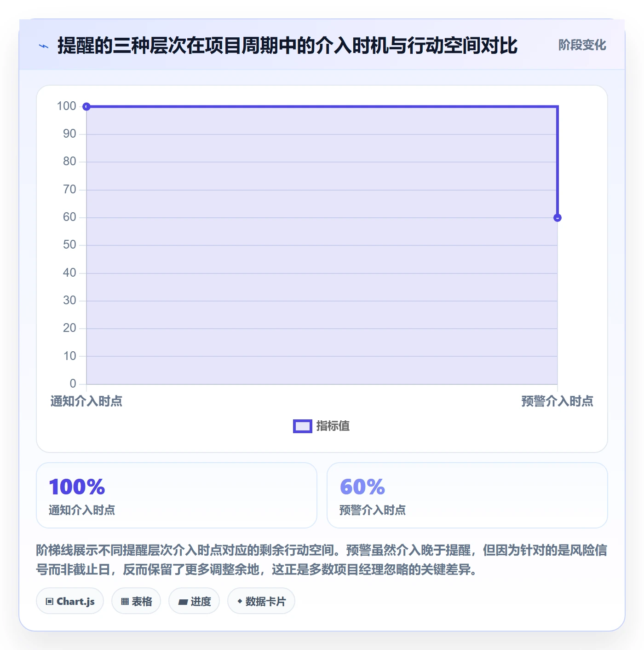Click the Chart.js tag icon
The image size is (644, 650).
click(50, 601)
